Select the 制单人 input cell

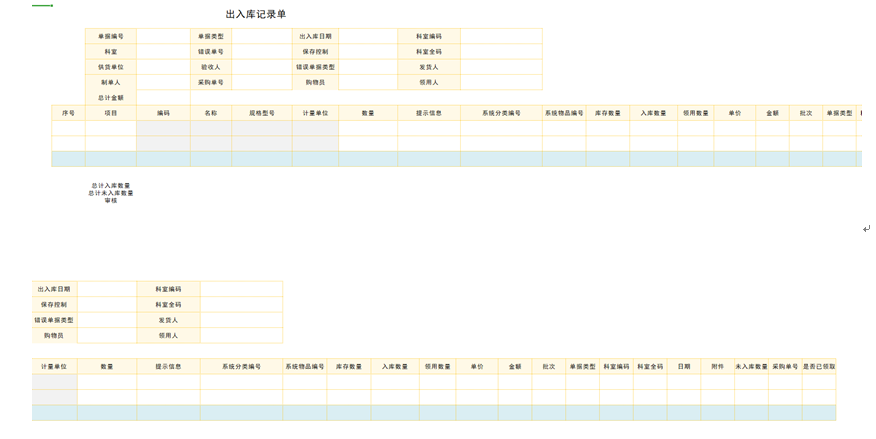pyautogui.click(x=163, y=83)
